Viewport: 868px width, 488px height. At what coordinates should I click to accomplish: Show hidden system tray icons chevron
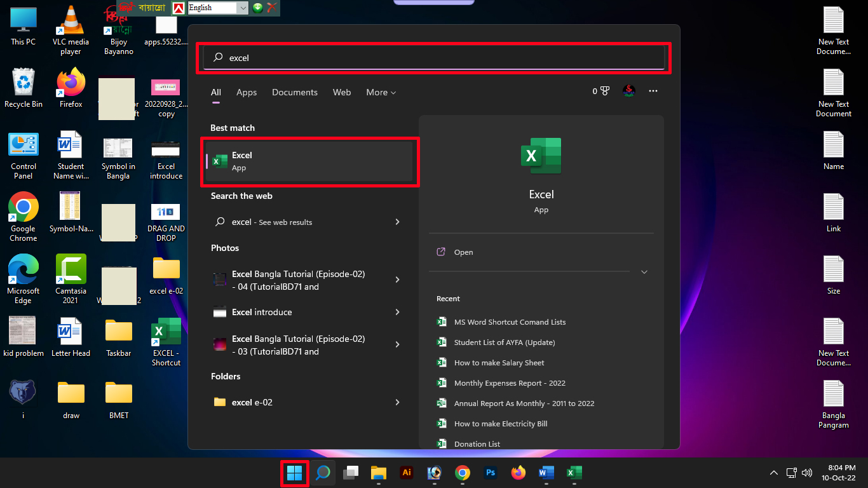point(773,473)
